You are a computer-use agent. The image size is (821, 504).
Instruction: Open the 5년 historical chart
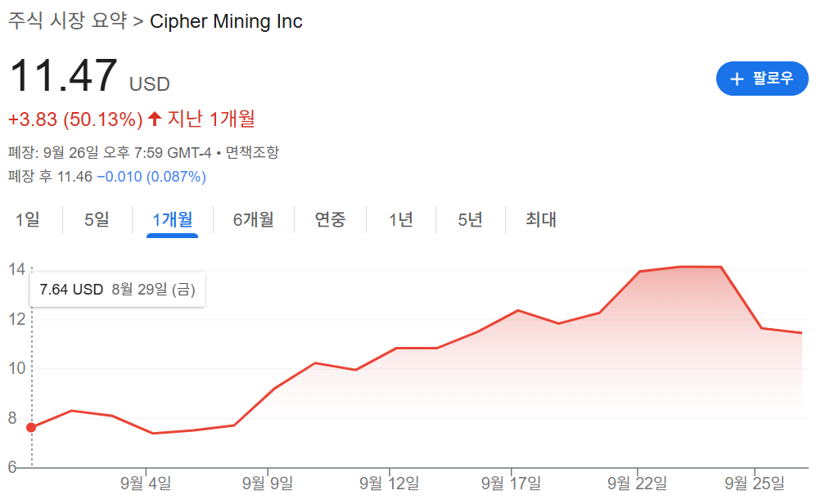point(469,219)
